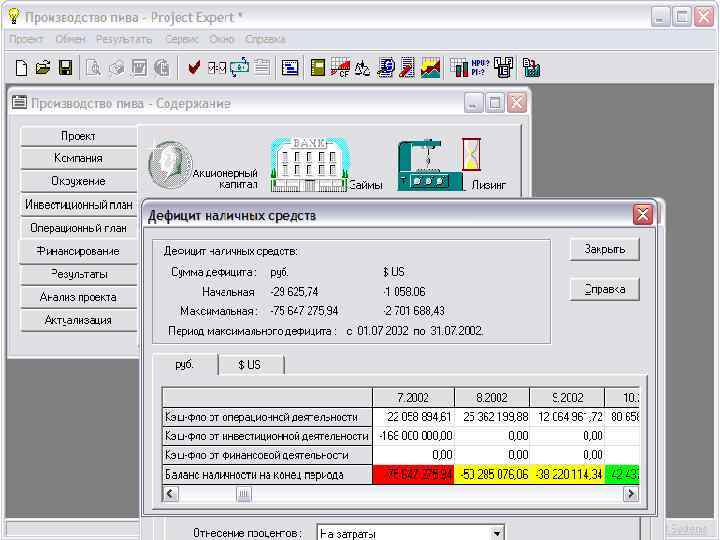
Task: Select the Окружение section button
Action: click(79, 181)
